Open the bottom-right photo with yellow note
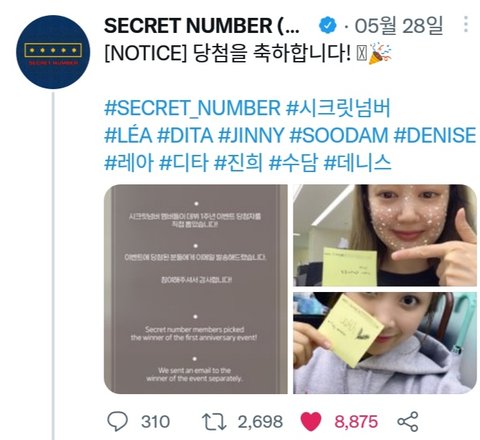 pyautogui.click(x=385, y=343)
